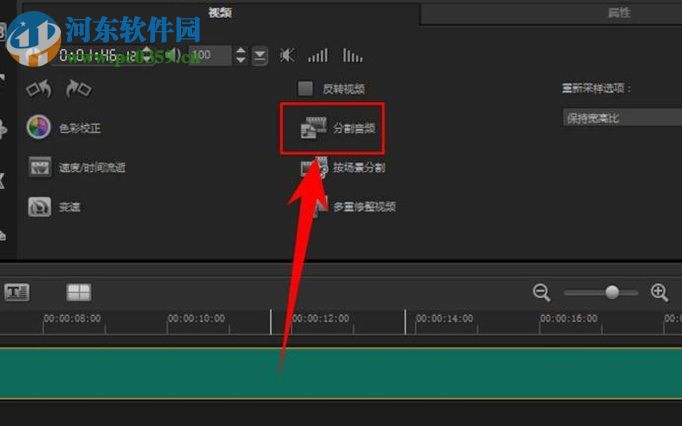Viewport: 682px width, 426px height.
Task: Click 分割音频 to split audio
Action: pyautogui.click(x=338, y=128)
